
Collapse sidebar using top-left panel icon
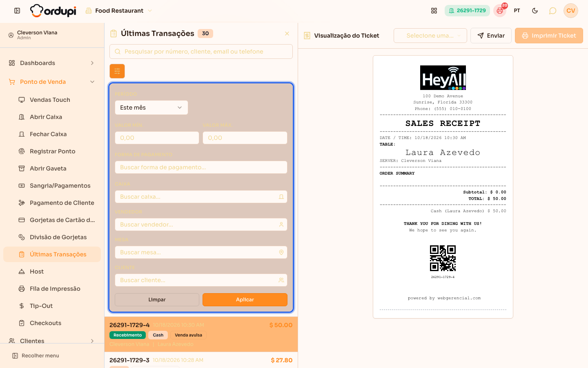click(17, 11)
